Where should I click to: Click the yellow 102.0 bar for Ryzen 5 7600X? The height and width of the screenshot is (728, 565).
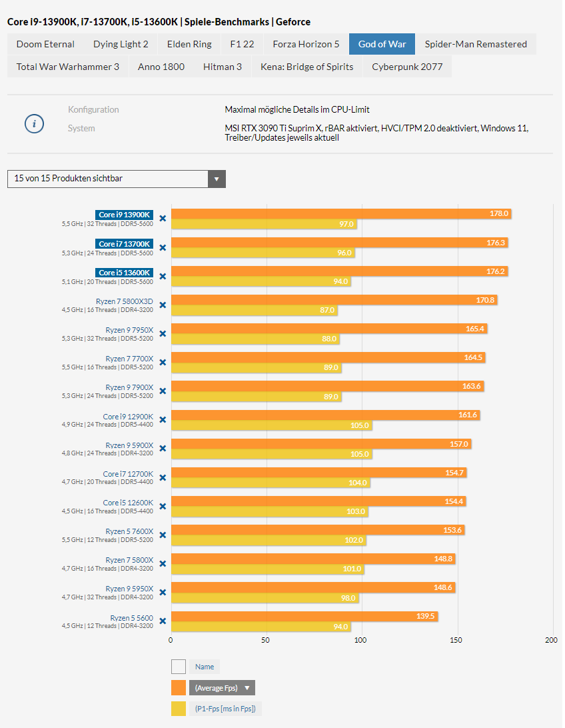tap(269, 540)
